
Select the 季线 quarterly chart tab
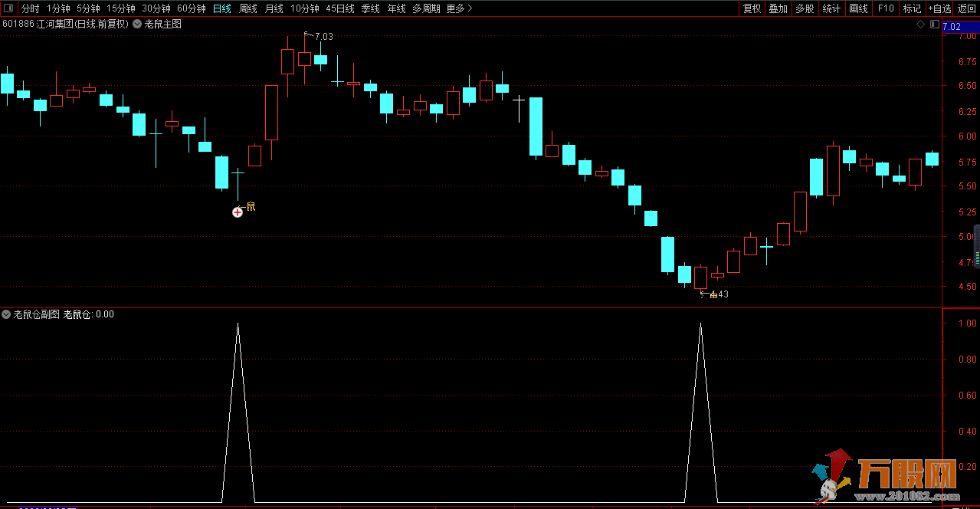tap(371, 8)
